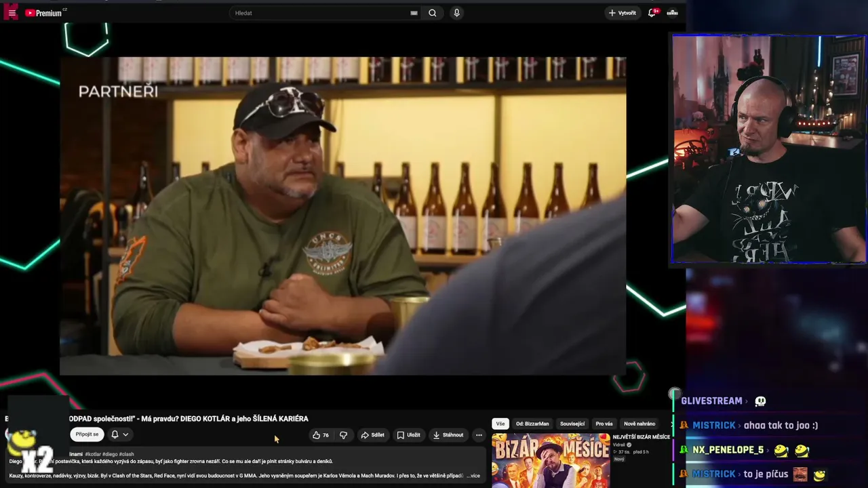Viewport: 868px width, 488px height.
Task: Open the BIZÁR MĚSÍCE recommended video thumbnail
Action: (x=551, y=461)
